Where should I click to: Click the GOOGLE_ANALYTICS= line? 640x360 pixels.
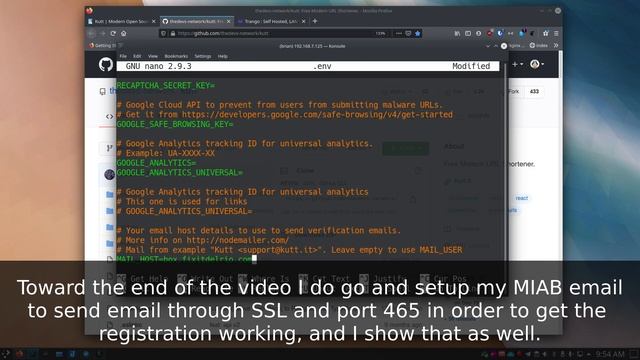coord(156,163)
